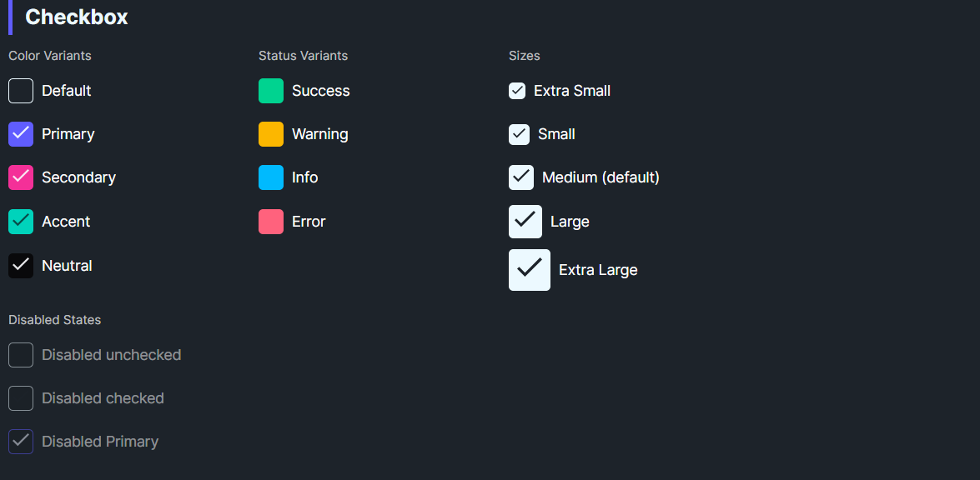Uncheck the Success status checkbox
Viewport: 980px width, 480px height.
[270, 90]
